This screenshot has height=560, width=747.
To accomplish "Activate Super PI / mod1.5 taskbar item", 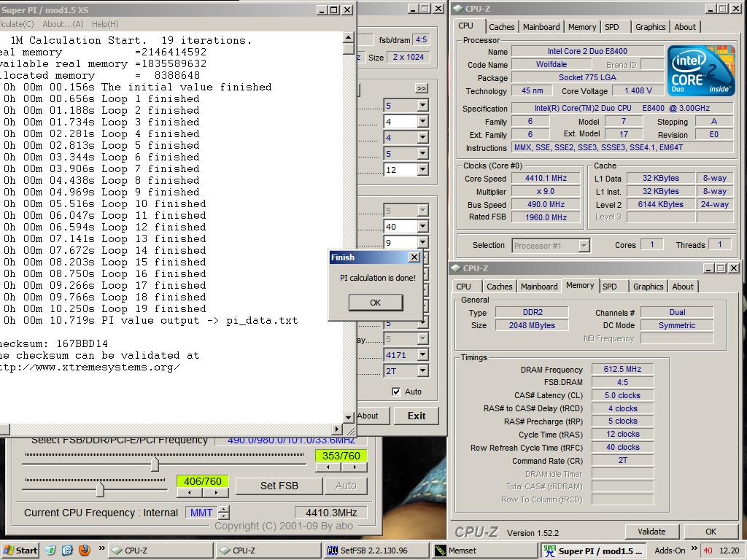I will point(594,551).
